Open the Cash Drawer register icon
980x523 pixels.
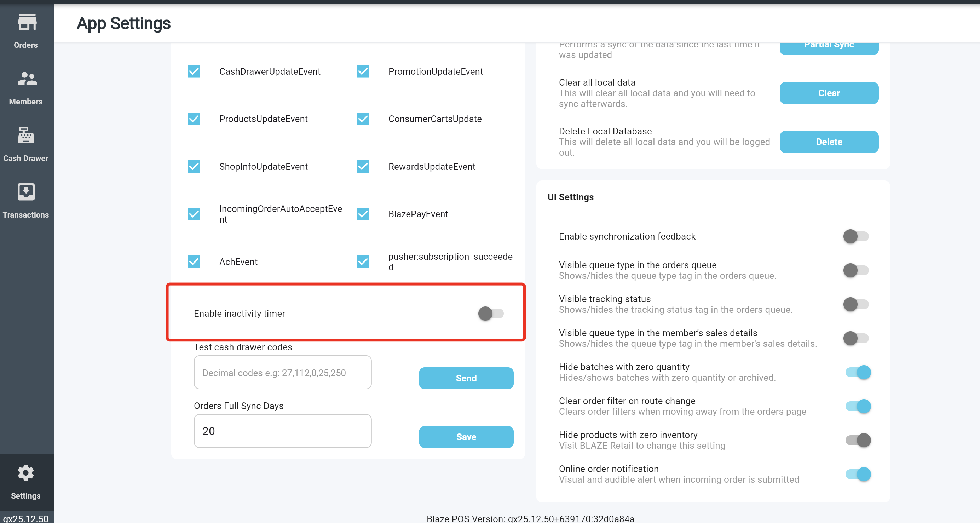pos(26,136)
